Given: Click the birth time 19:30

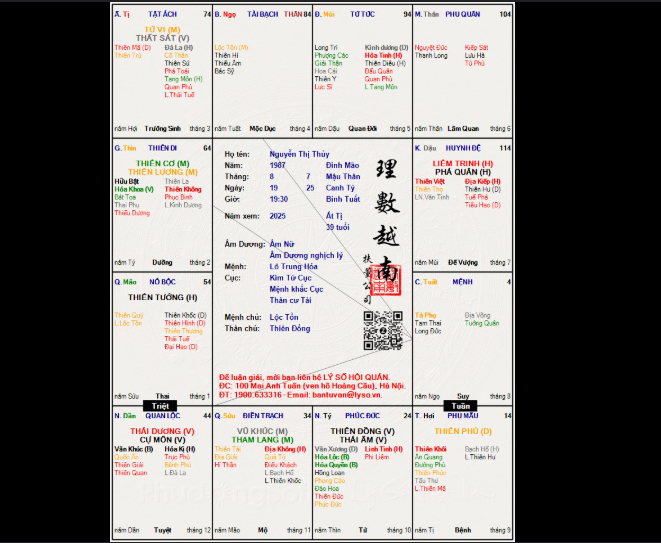Looking at the screenshot, I should pyautogui.click(x=279, y=199).
